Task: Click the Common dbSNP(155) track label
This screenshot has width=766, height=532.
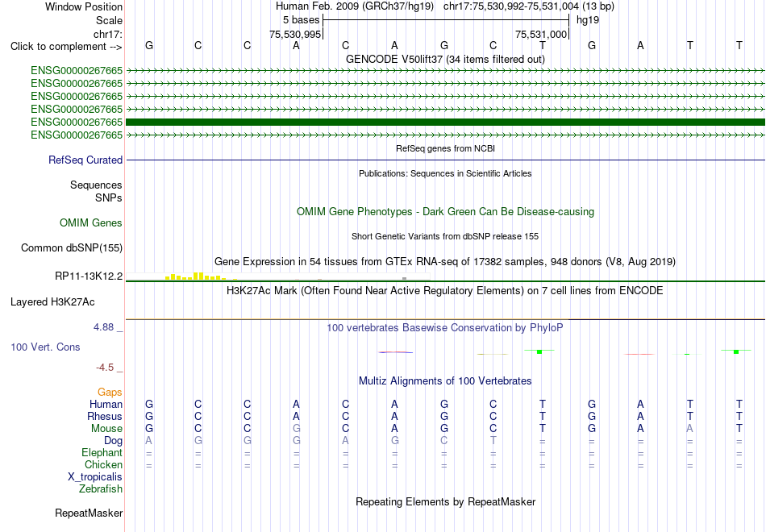Action: pos(72,248)
